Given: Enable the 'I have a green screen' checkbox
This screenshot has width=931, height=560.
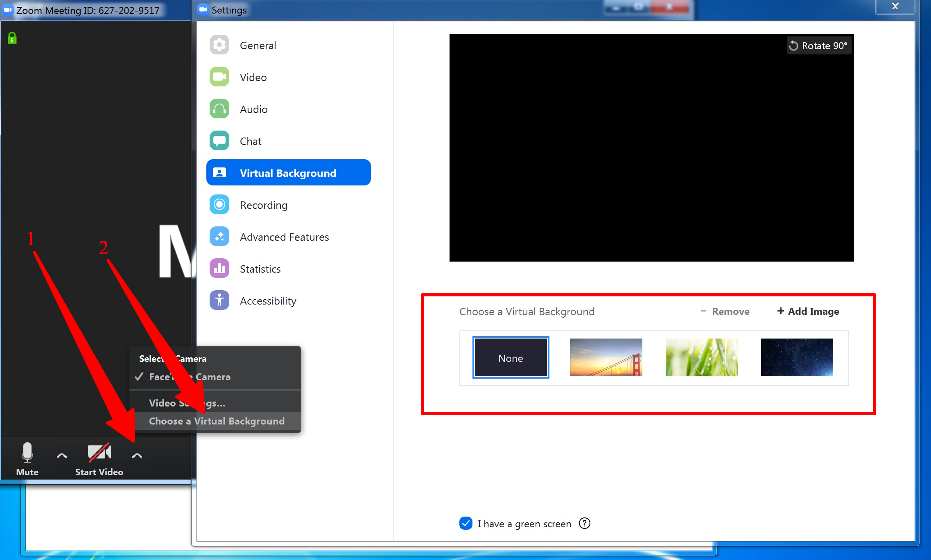Looking at the screenshot, I should [465, 523].
